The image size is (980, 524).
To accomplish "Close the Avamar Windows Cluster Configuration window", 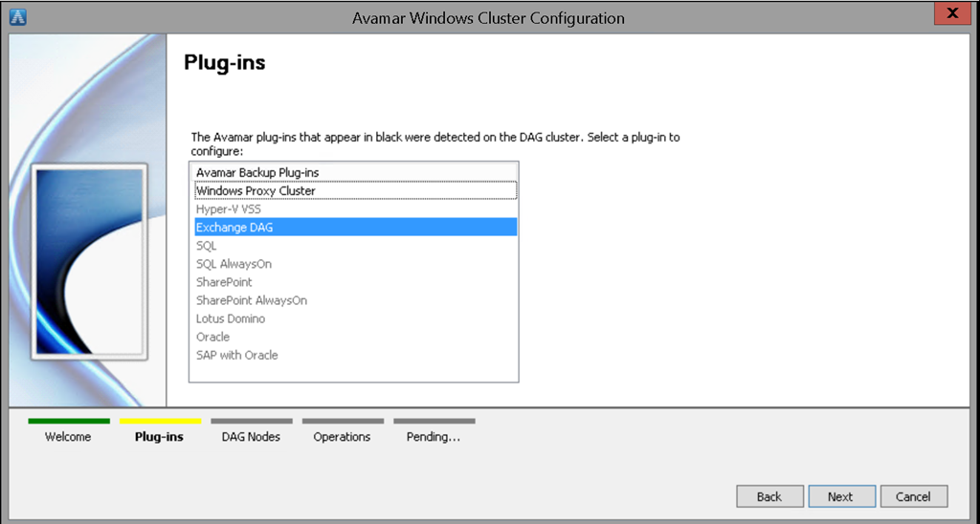I will (952, 13).
